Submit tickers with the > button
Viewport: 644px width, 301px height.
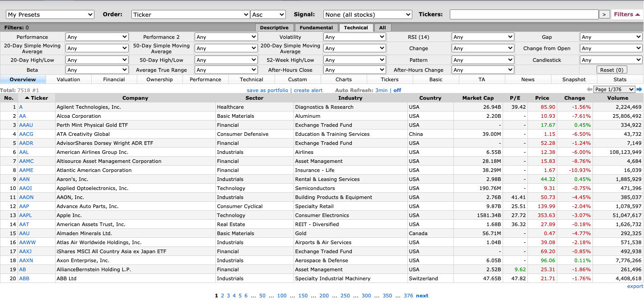[604, 14]
